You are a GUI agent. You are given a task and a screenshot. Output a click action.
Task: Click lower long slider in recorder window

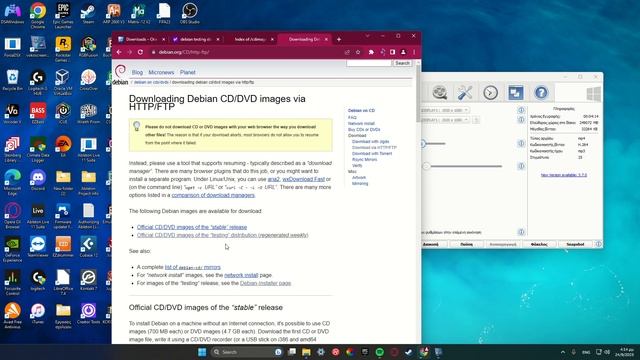click(462, 166)
